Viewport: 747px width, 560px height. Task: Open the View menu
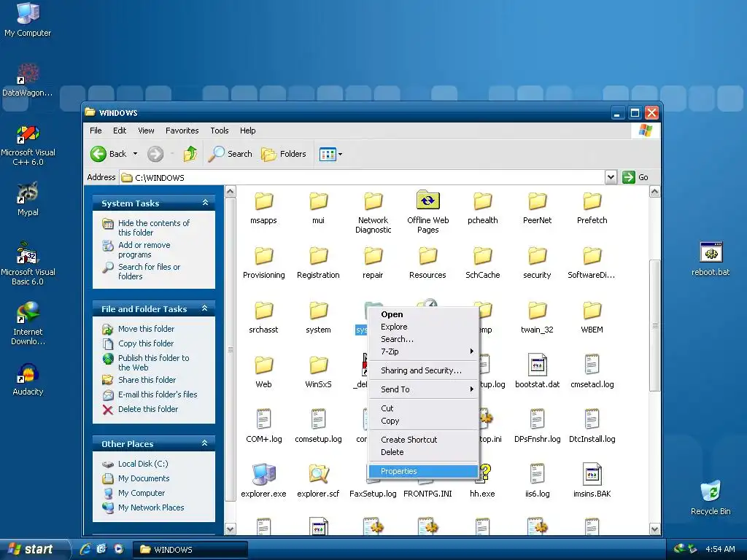[146, 131]
